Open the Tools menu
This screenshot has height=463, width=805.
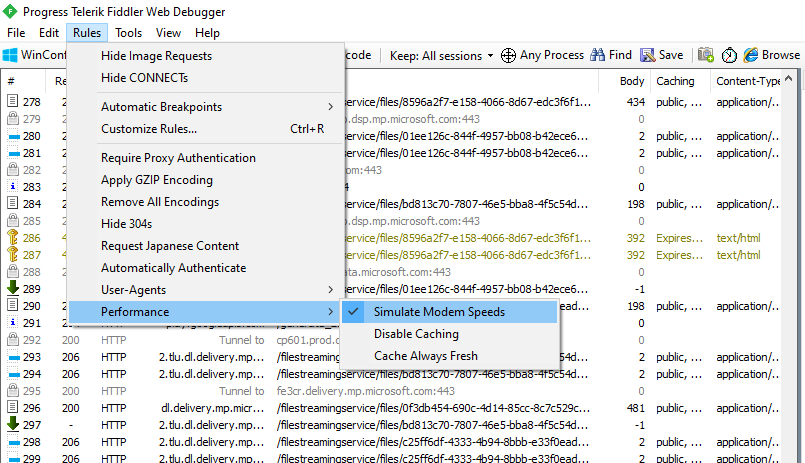(x=128, y=33)
